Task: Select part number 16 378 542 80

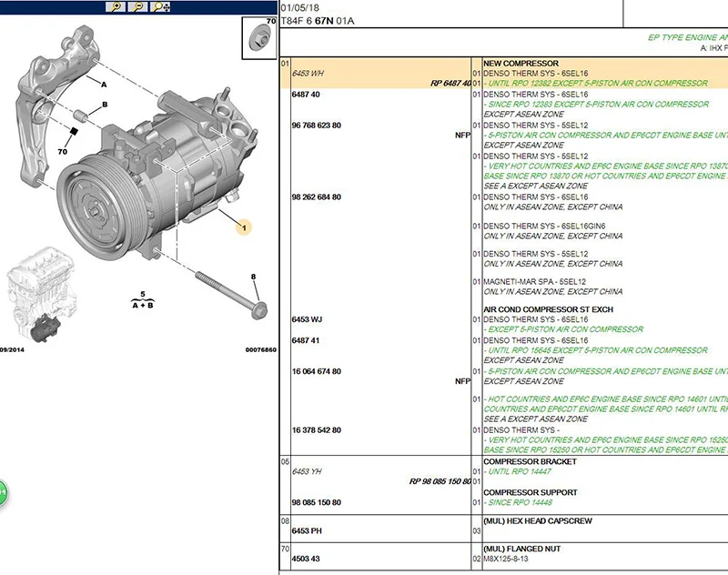Action: (x=316, y=430)
